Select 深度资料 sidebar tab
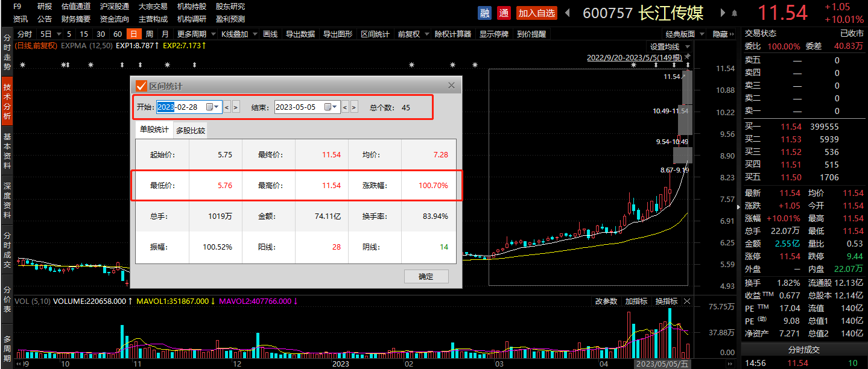Viewport: 868px width, 369px height. (7, 200)
